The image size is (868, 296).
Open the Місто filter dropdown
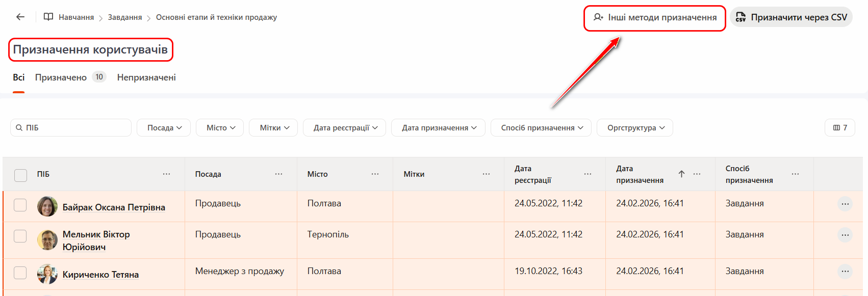pos(220,128)
